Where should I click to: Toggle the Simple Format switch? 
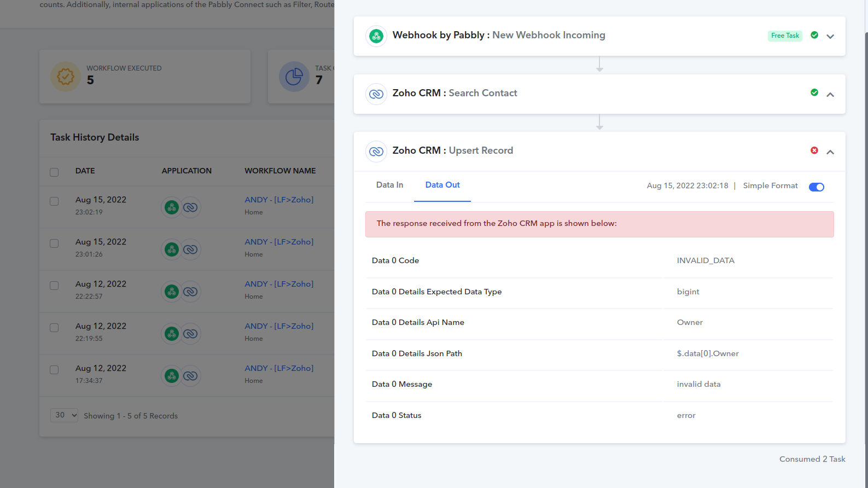(817, 187)
